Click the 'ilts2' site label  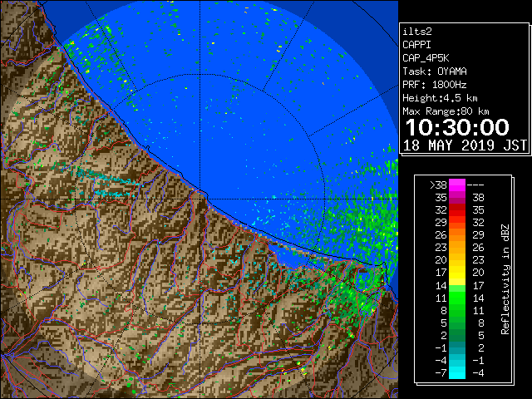[x=417, y=32]
